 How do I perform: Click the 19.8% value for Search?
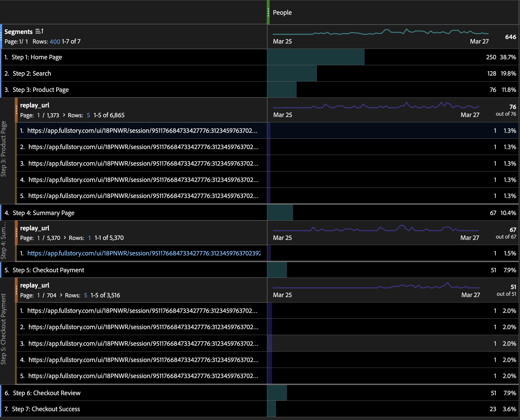(x=508, y=73)
